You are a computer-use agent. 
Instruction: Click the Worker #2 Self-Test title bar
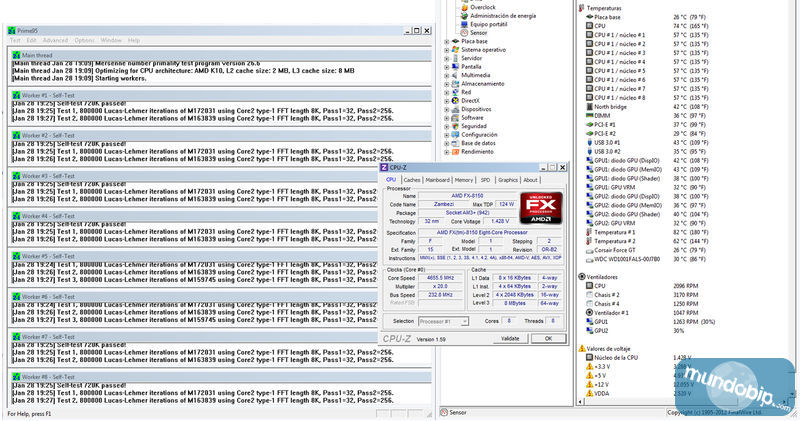[x=220, y=136]
